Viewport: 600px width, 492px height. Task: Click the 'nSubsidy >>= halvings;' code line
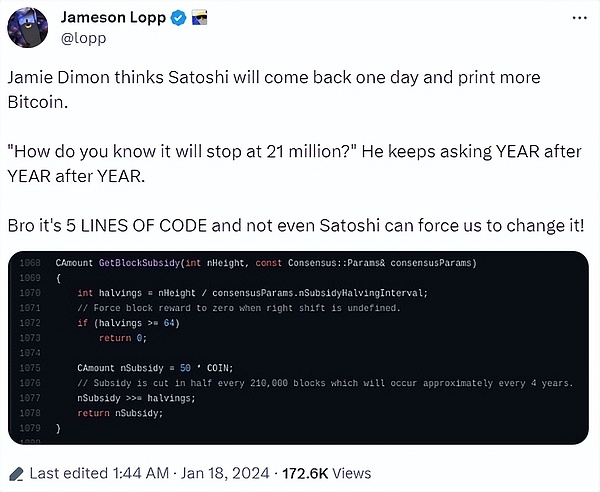pyautogui.click(x=136, y=398)
